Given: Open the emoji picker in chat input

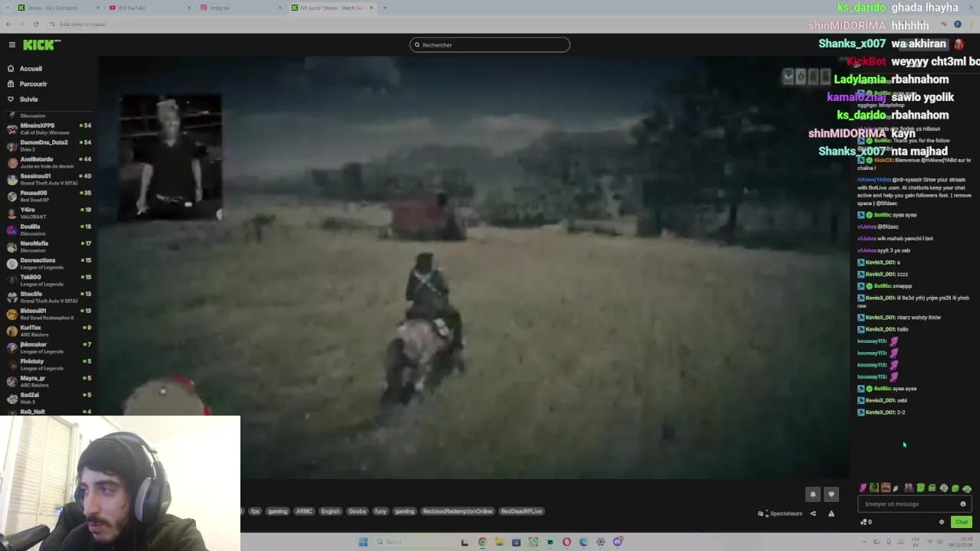Looking at the screenshot, I should pos(963,504).
